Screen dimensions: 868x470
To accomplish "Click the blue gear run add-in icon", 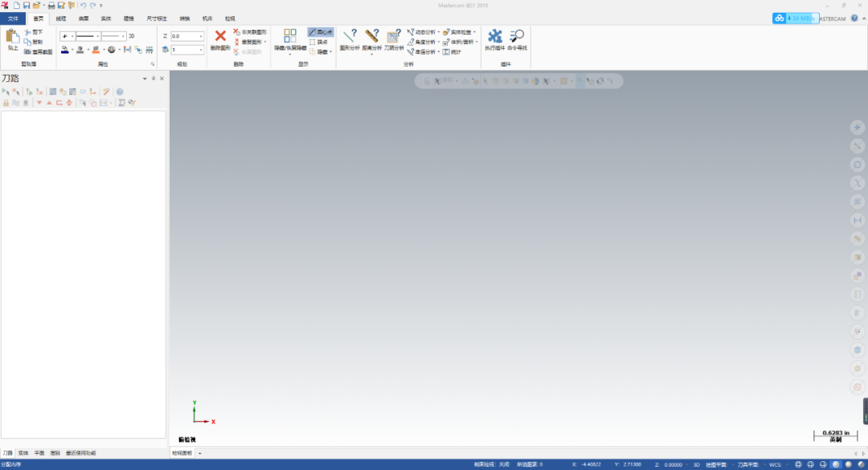I will tap(494, 36).
